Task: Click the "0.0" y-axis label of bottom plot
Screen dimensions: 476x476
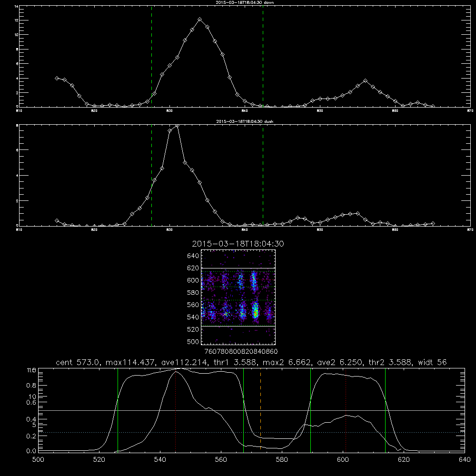Action: coord(31,451)
